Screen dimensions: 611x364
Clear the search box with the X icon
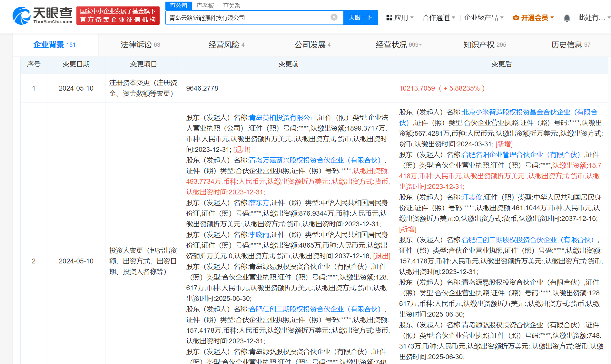pos(333,17)
